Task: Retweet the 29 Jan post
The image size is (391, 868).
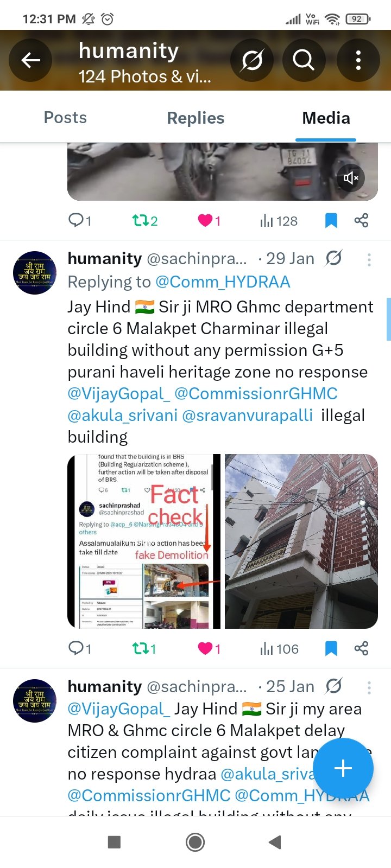Action: 144,649
